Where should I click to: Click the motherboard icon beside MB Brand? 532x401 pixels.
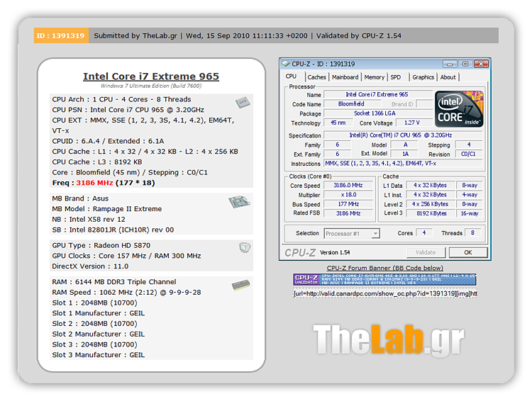[239, 203]
